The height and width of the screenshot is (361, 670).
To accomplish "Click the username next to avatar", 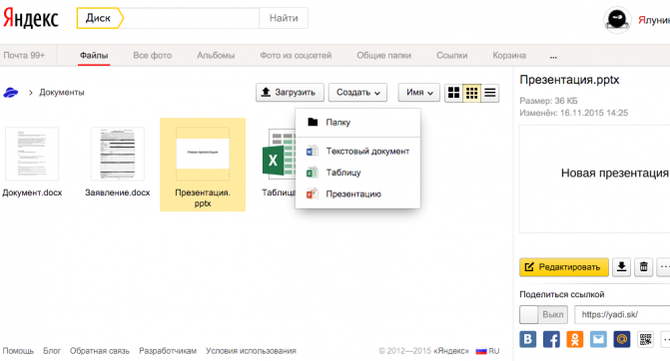I will click(x=654, y=20).
